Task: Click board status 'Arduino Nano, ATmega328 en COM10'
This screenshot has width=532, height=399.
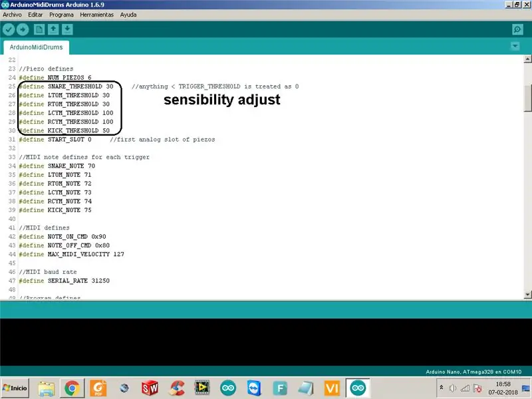Action: coord(473,372)
